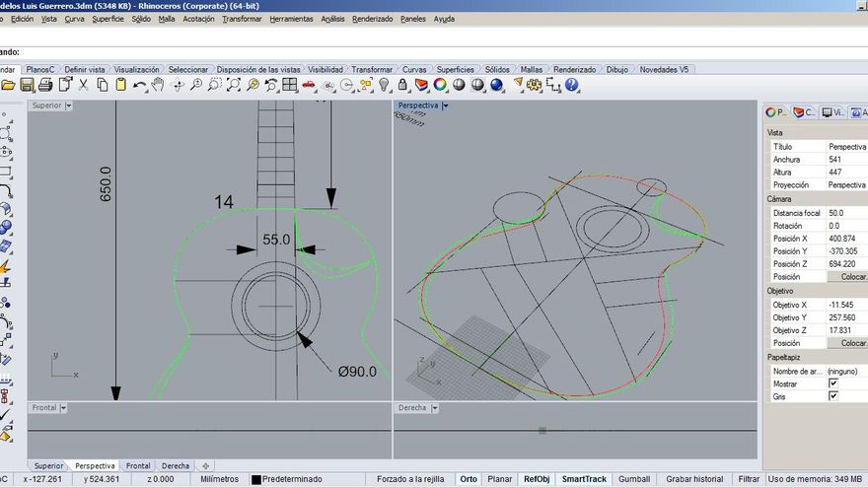Click the Print icon in toolbar

point(47,86)
